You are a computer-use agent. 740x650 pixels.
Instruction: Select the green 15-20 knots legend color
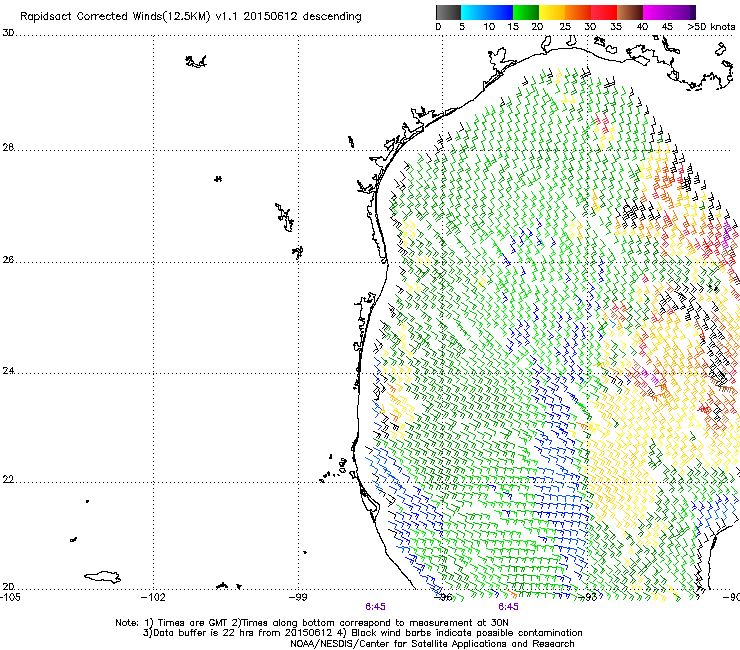pyautogui.click(x=526, y=12)
